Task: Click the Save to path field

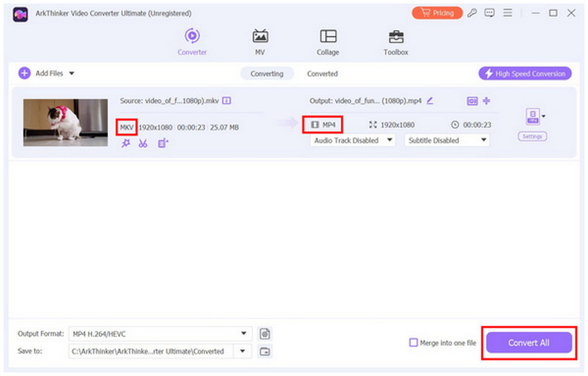Action: 151,351
